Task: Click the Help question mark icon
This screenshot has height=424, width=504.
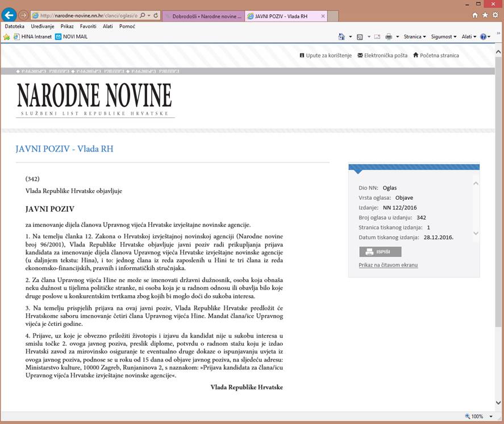Action: tap(483, 37)
